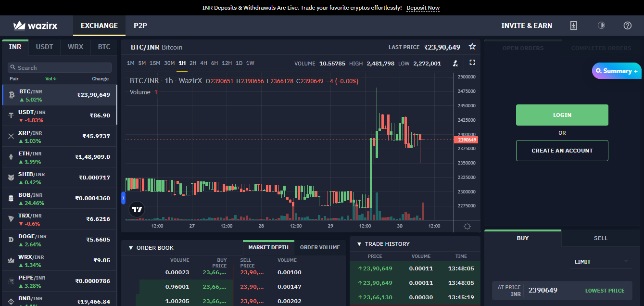This screenshot has width=644, height=306.
Task: Switch to Order Volume tab
Action: 320,247
